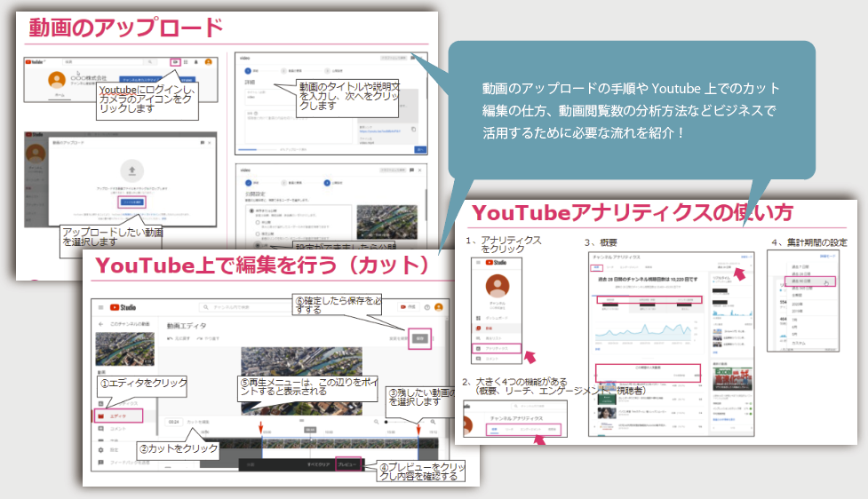868x499 pixels.
Task: Choose the highlighted 過去 90 日間 option
Action: click(810, 281)
